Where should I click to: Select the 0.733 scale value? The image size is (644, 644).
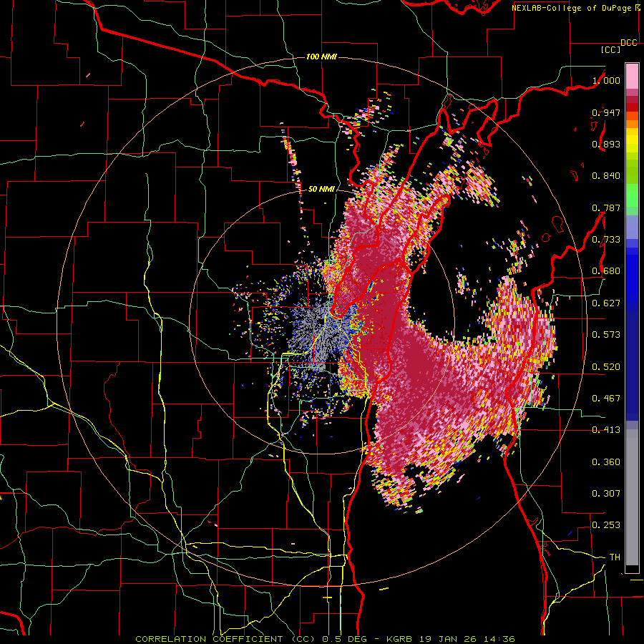point(606,240)
